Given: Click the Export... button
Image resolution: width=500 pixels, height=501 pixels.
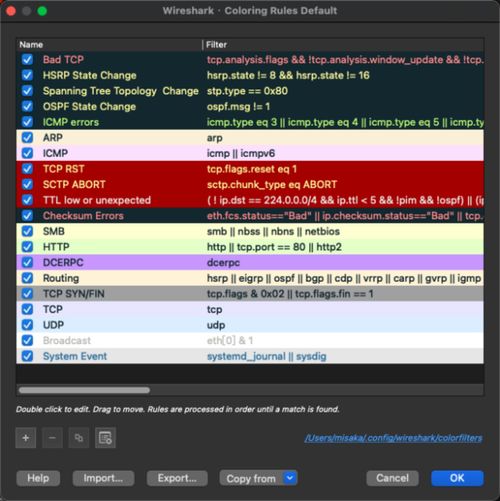Looking at the screenshot, I should [x=177, y=478].
